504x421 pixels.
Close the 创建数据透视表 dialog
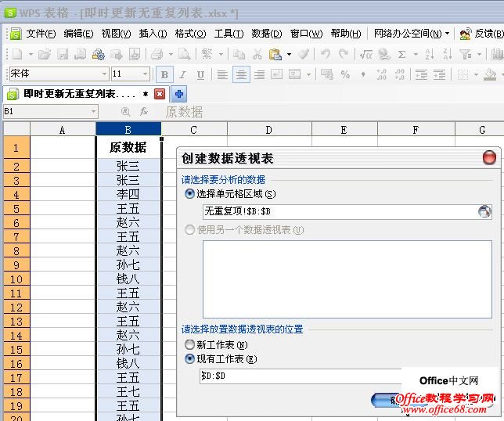point(489,157)
